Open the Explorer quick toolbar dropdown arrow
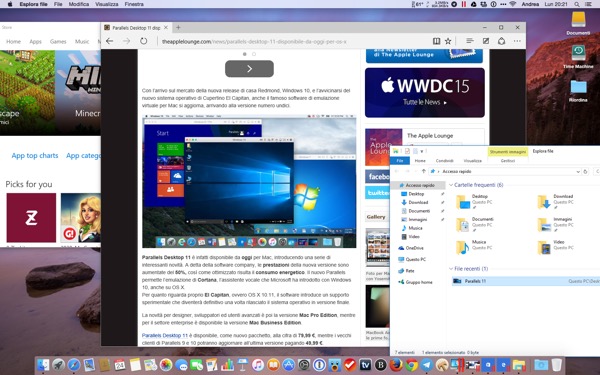The width and height of the screenshot is (600, 375). [x=422, y=152]
